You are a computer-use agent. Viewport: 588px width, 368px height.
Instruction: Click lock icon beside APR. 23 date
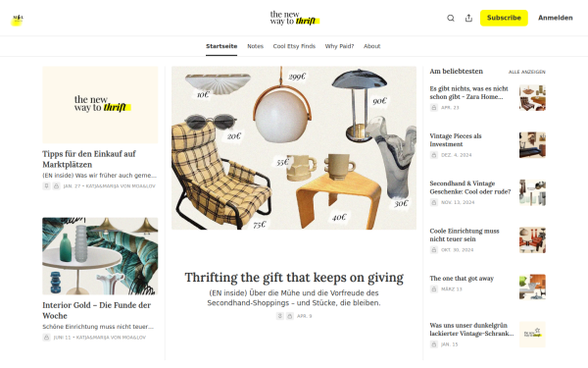click(x=434, y=108)
